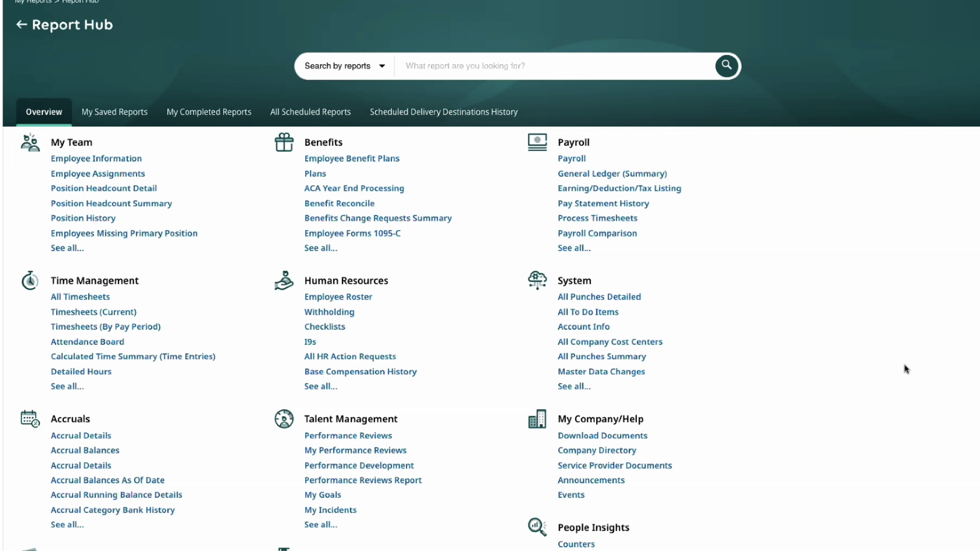The width and height of the screenshot is (980, 551).
Task: Open the Performance Development report
Action: pos(359,465)
